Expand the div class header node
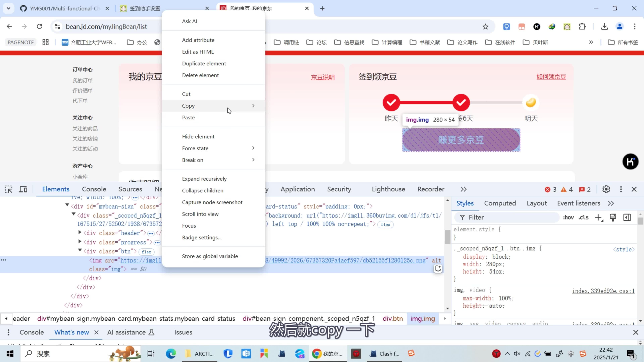The height and width of the screenshot is (362, 644). click(x=80, y=233)
